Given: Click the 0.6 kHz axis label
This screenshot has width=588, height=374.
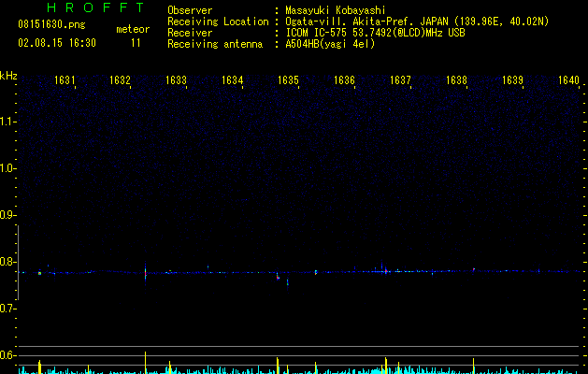Looking at the screenshot, I should [x=7, y=355].
